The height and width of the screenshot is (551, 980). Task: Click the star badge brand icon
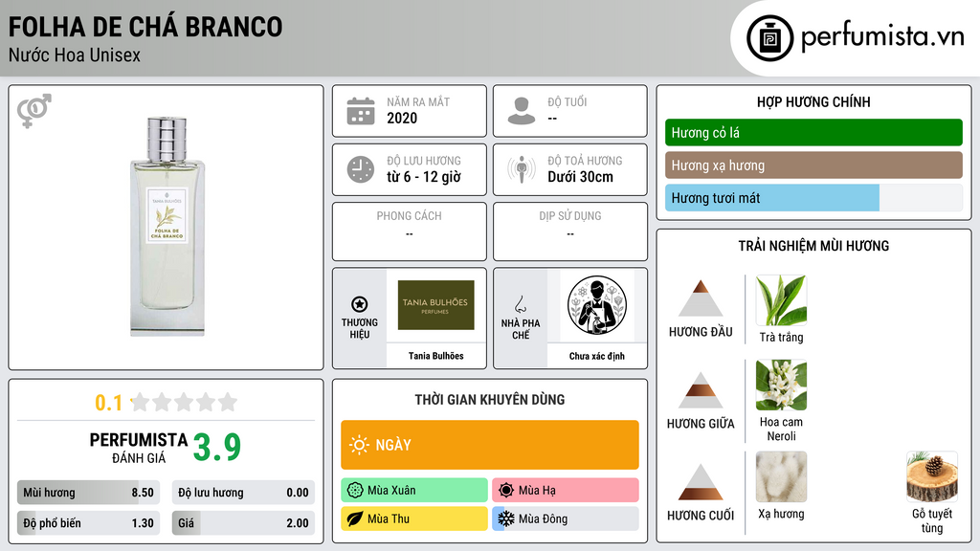pyautogui.click(x=360, y=304)
